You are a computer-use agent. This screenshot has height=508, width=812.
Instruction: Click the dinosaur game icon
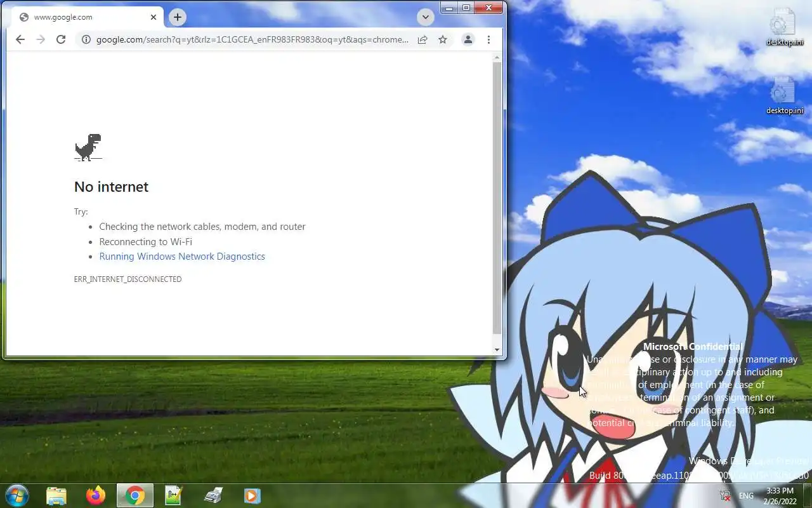(88, 147)
